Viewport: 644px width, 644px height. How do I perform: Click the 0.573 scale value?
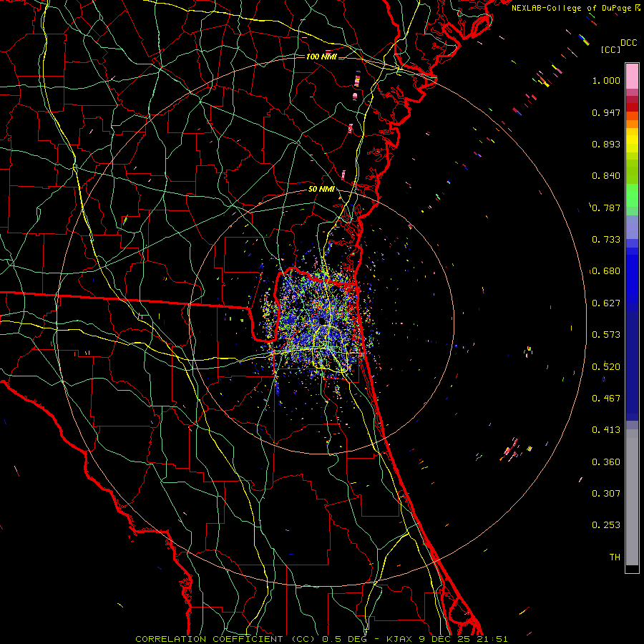(x=606, y=335)
